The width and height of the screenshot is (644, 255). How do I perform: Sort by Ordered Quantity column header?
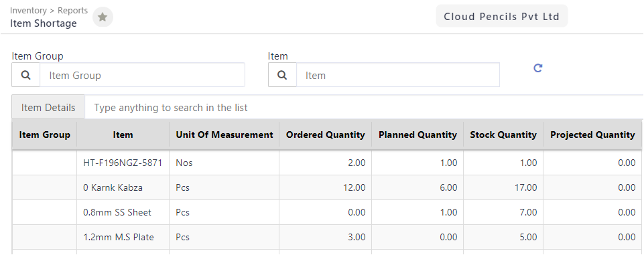click(325, 135)
